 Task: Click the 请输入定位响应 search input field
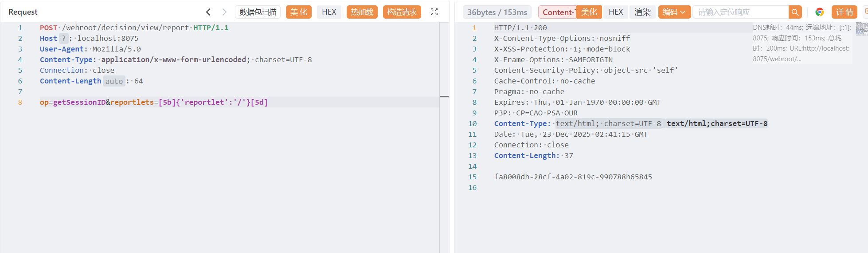(740, 12)
